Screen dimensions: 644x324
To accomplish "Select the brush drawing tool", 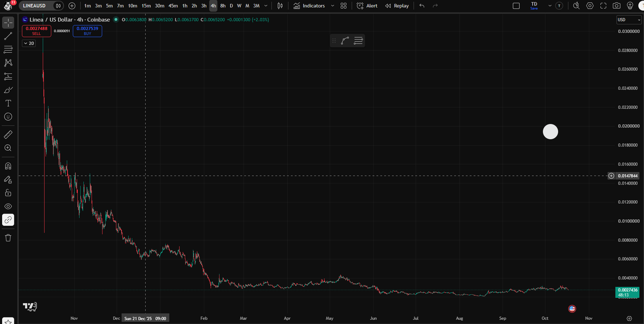I will [8, 90].
